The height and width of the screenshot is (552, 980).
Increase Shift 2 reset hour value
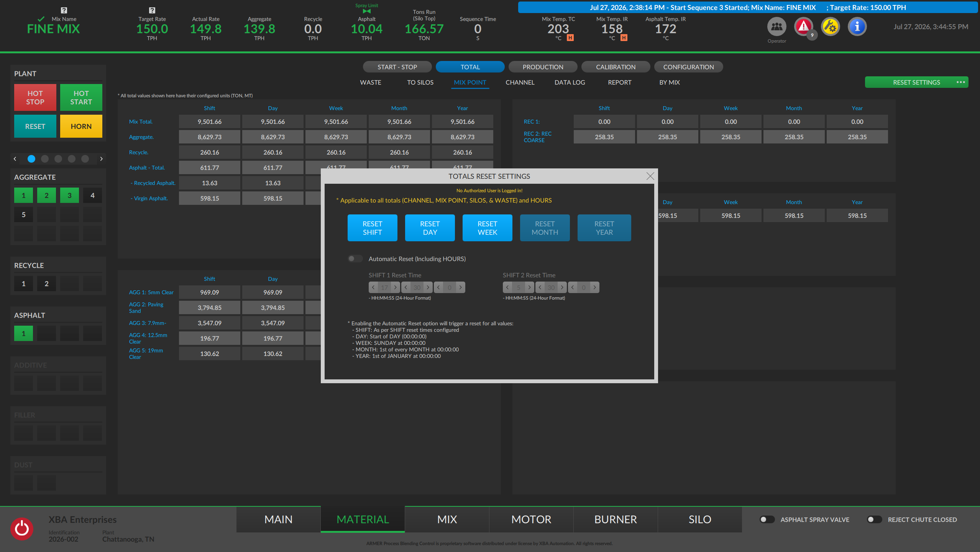pyautogui.click(x=529, y=287)
